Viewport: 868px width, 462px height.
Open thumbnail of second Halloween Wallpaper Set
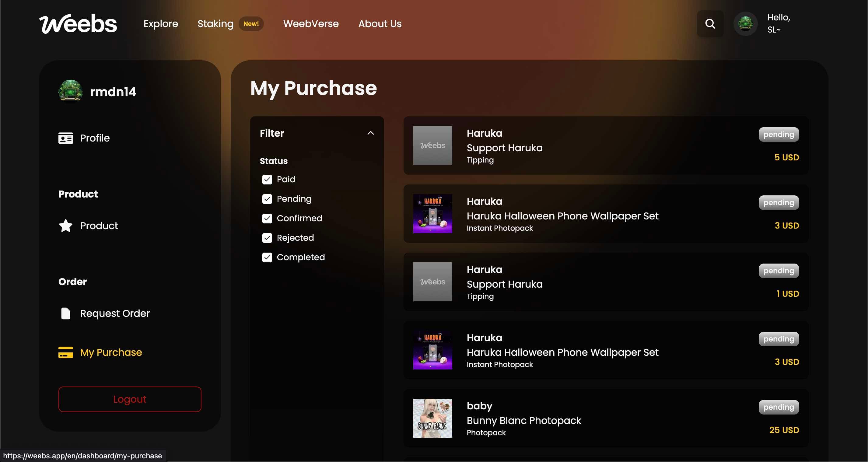tap(433, 350)
